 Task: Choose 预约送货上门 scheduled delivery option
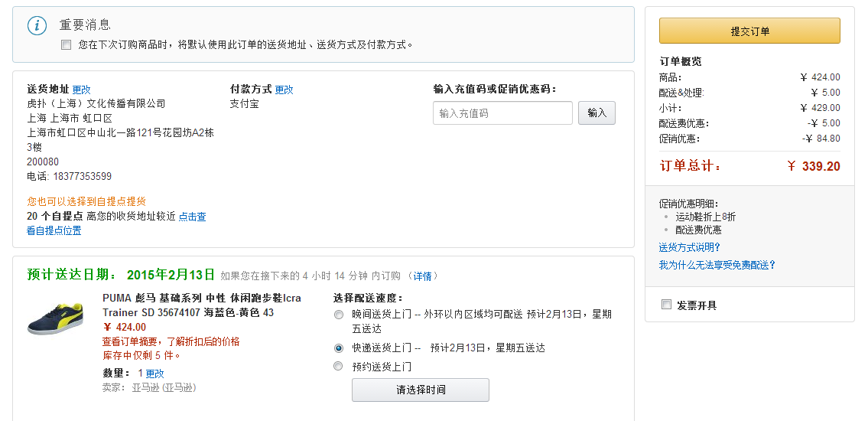coord(338,366)
